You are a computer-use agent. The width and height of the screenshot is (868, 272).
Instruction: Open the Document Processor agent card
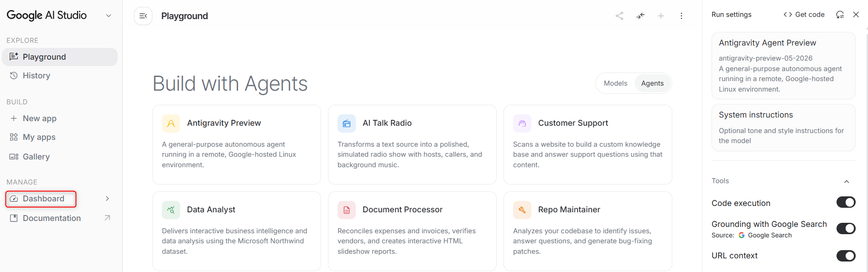click(412, 231)
